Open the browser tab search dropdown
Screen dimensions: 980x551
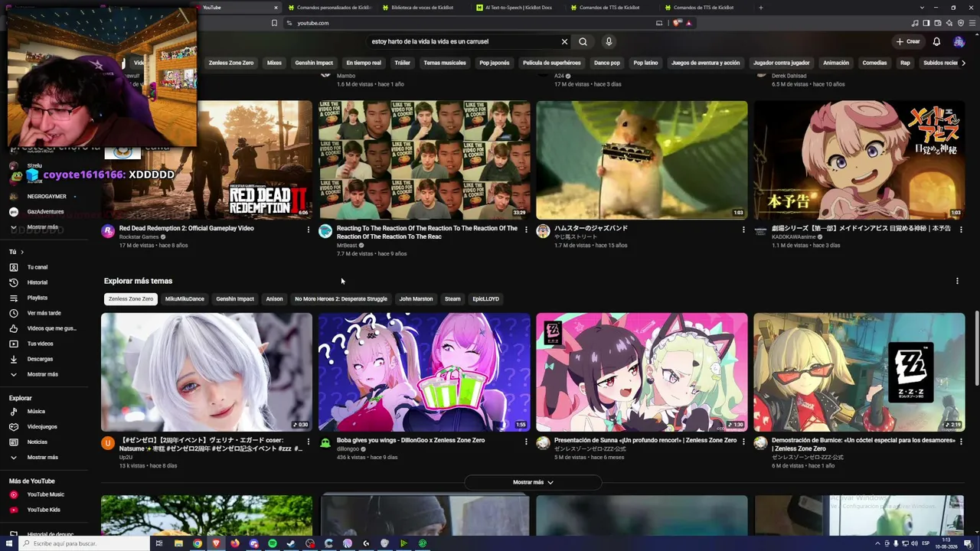click(x=922, y=8)
